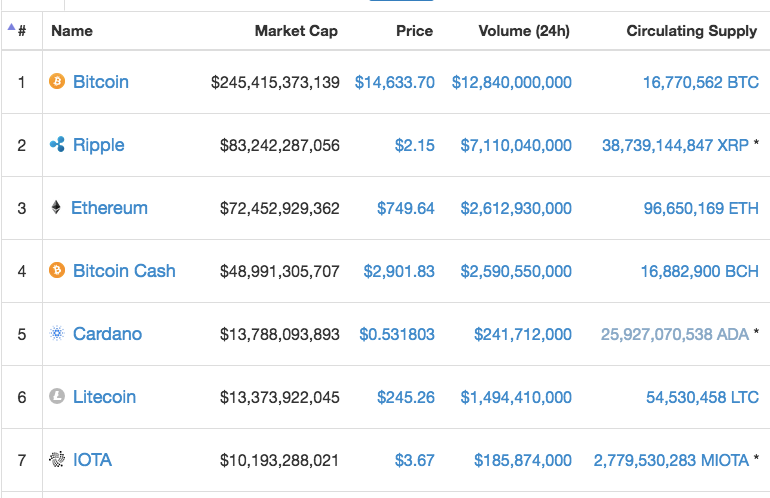The width and height of the screenshot is (770, 498).
Task: Click Cardano volume $241,712,000
Action: coord(522,334)
